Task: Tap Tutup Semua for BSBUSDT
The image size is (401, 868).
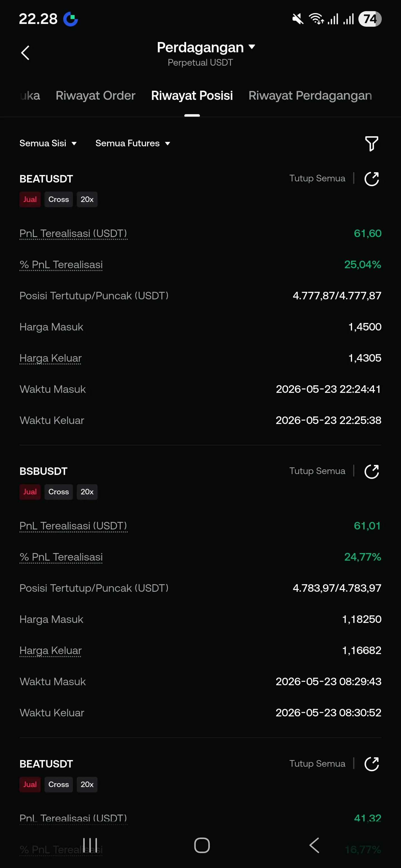Action: coord(317,471)
